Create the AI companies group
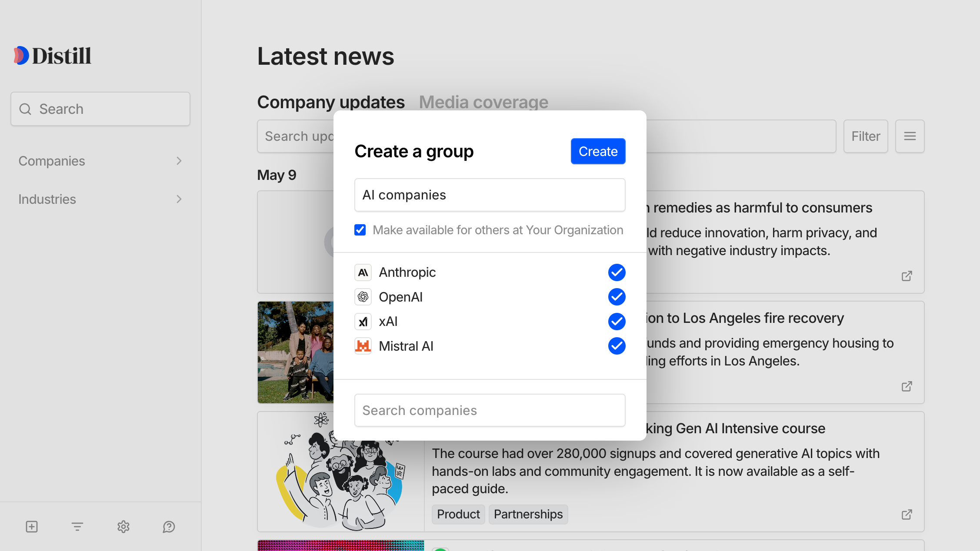The width and height of the screenshot is (980, 551). click(598, 151)
